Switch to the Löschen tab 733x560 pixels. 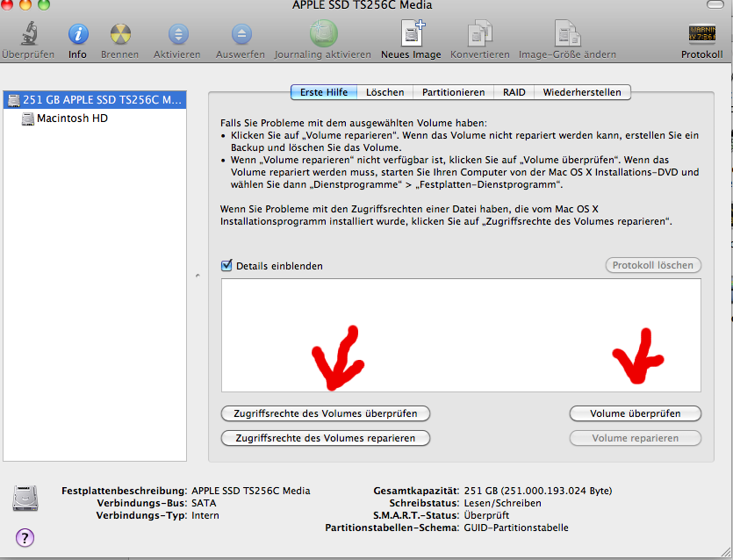tap(384, 92)
